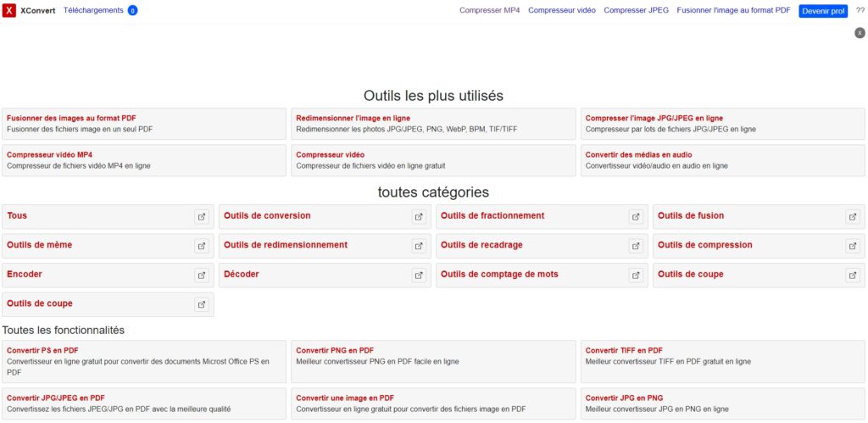Open external link icon for Outils de redimensionnement

pyautogui.click(x=419, y=246)
